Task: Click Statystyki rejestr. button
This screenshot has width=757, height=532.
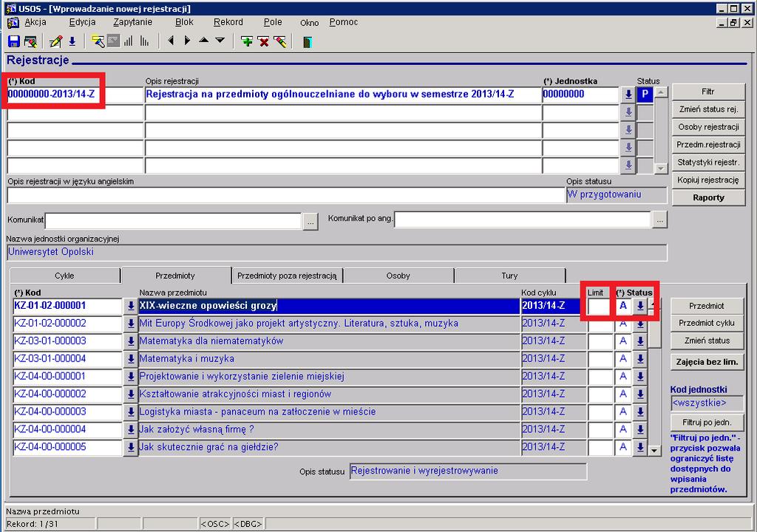Action: (708, 163)
